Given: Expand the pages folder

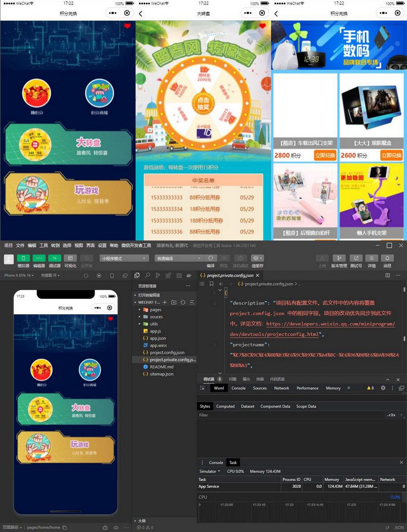Looking at the screenshot, I should point(155,310).
